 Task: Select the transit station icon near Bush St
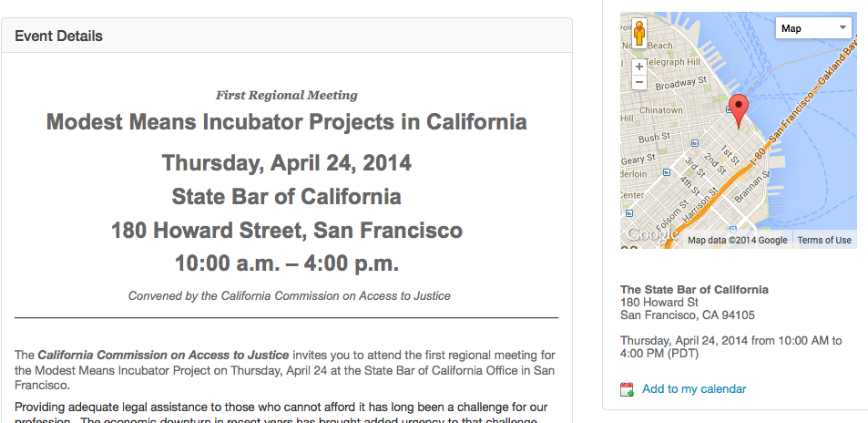click(695, 142)
